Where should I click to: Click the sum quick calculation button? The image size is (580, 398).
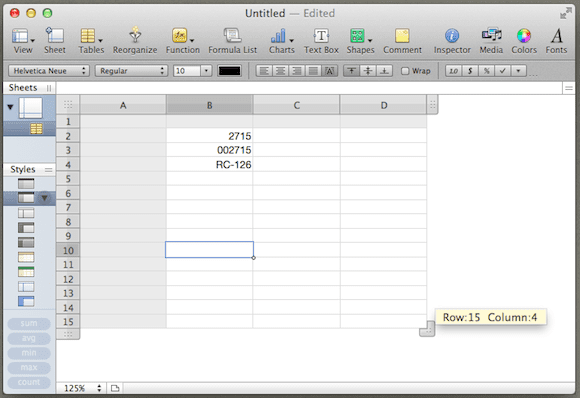pos(29,324)
